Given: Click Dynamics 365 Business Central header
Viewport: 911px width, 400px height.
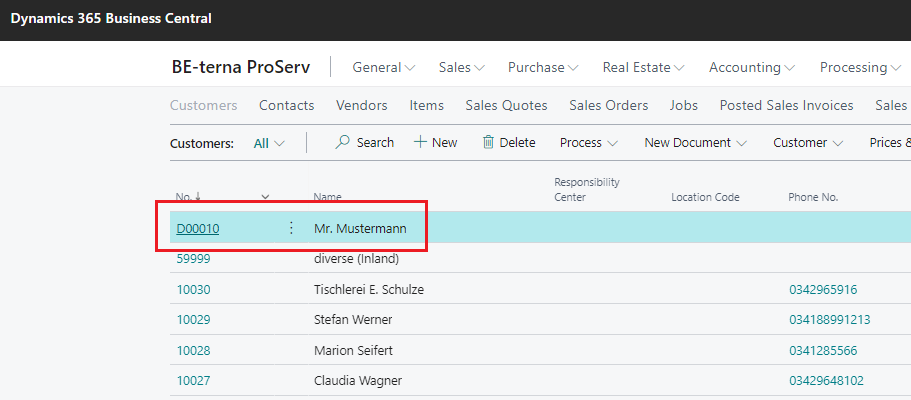Looking at the screenshot, I should click(x=111, y=19).
